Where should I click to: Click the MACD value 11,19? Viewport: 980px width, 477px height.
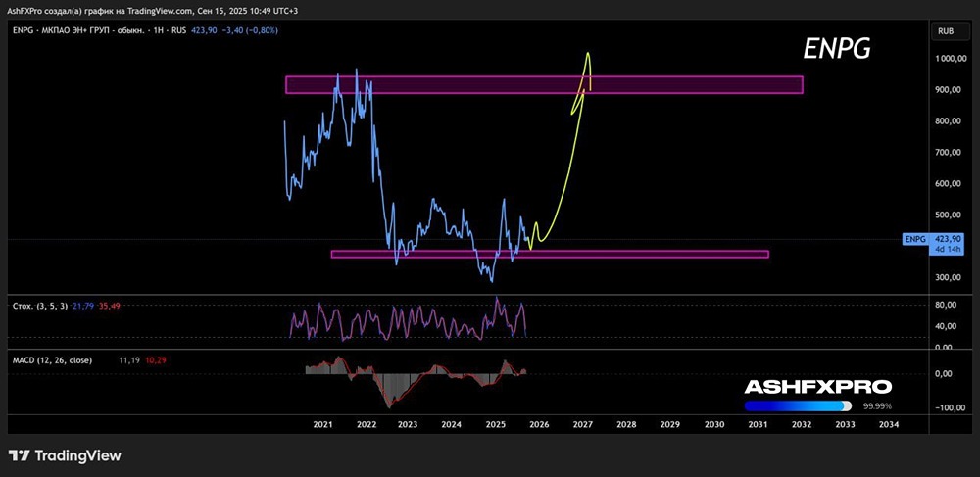coord(129,359)
